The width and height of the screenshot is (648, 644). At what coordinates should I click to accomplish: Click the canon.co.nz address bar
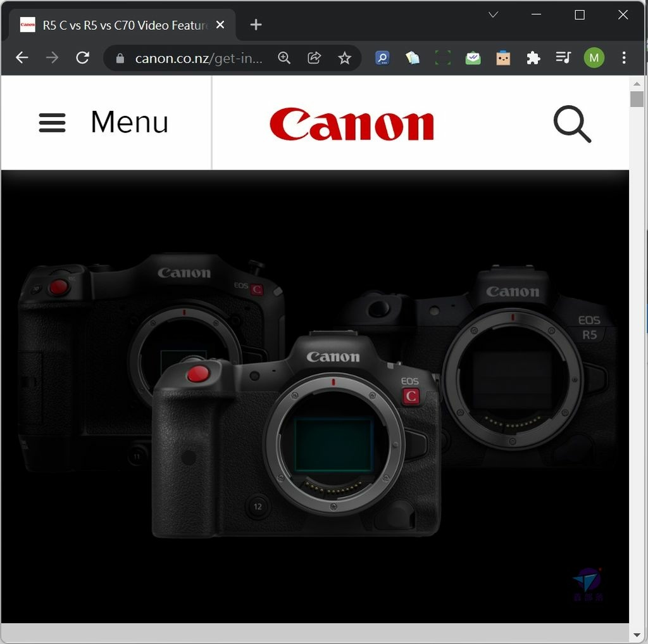click(198, 58)
